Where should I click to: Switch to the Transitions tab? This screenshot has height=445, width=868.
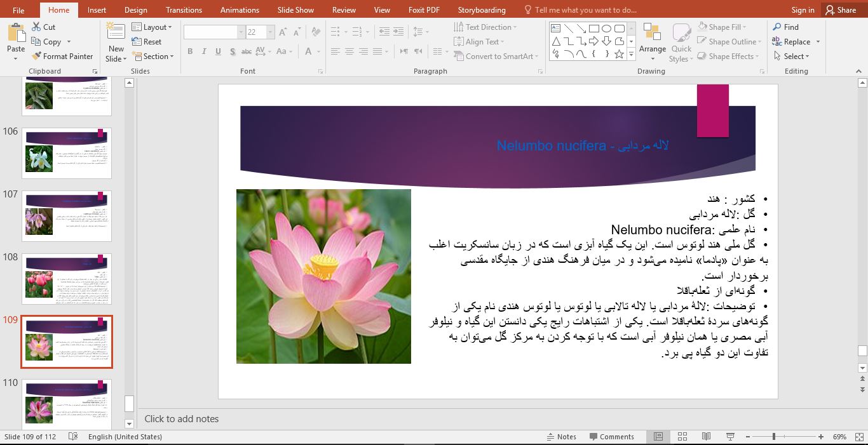183,10
